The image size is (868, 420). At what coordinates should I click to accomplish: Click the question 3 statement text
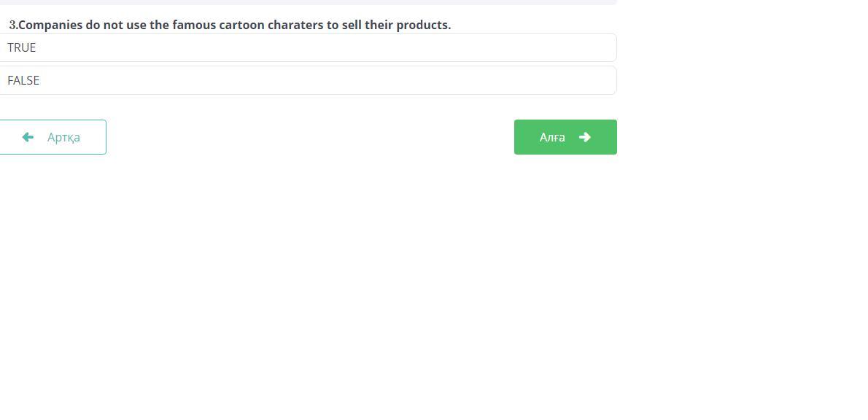[x=233, y=25]
